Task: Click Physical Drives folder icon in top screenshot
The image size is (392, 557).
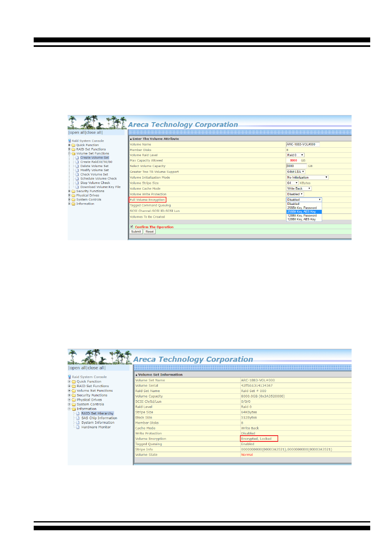Action: pos(74,195)
